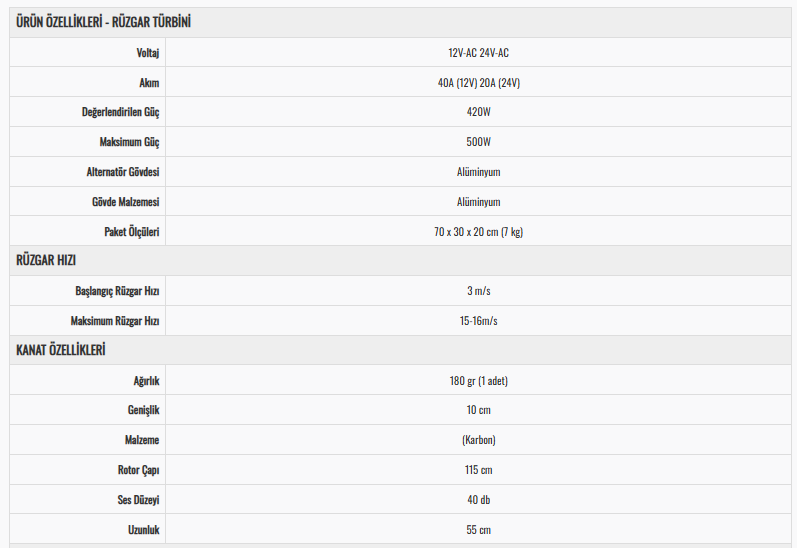797x548 pixels.
Task: Select the 500W maximum power value
Action: tap(478, 142)
